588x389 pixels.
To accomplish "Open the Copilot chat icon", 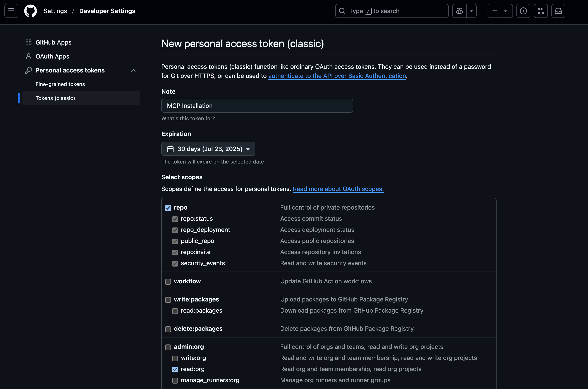I will [459, 11].
